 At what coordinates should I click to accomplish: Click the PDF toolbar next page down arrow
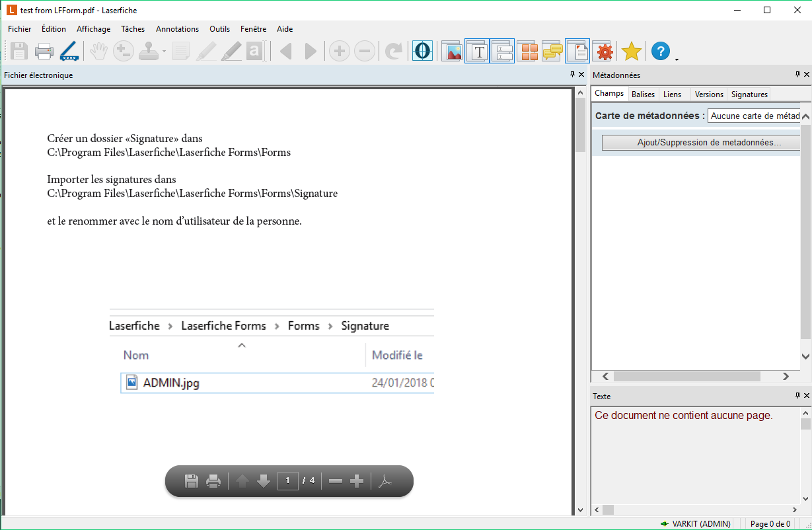click(x=264, y=481)
